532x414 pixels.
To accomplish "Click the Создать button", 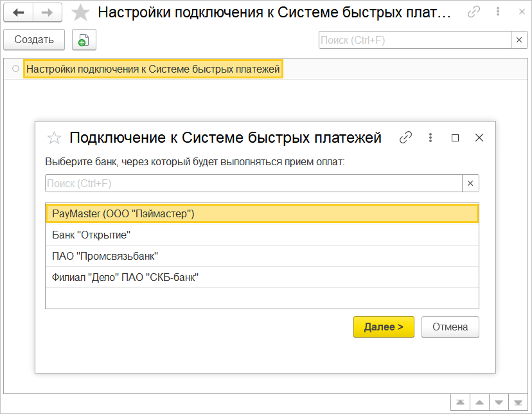I will (x=34, y=40).
